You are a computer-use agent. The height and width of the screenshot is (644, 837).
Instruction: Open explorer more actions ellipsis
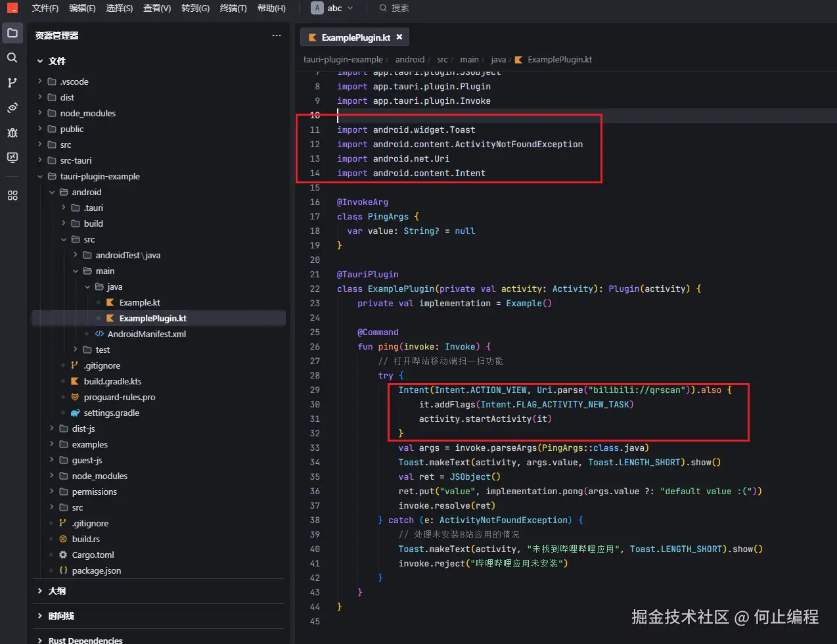tap(277, 35)
